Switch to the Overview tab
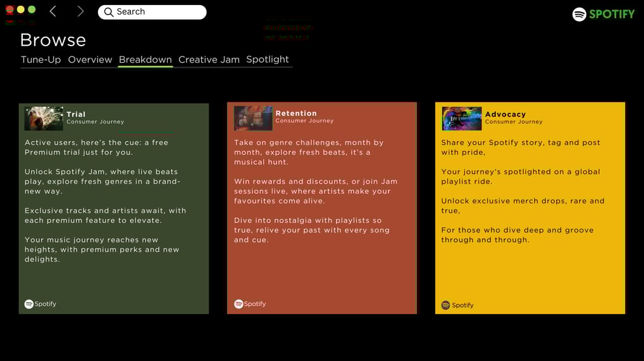The height and width of the screenshot is (361, 644). click(x=90, y=60)
